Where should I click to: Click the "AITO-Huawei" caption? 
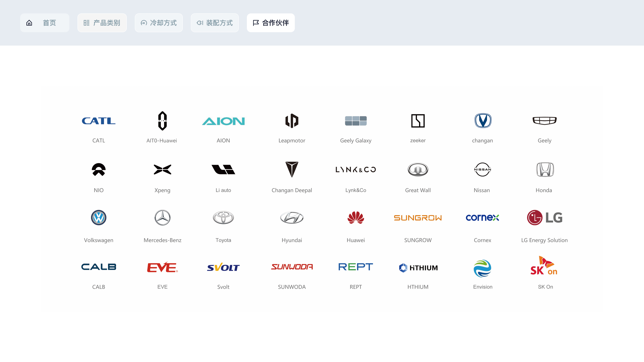[x=162, y=140]
